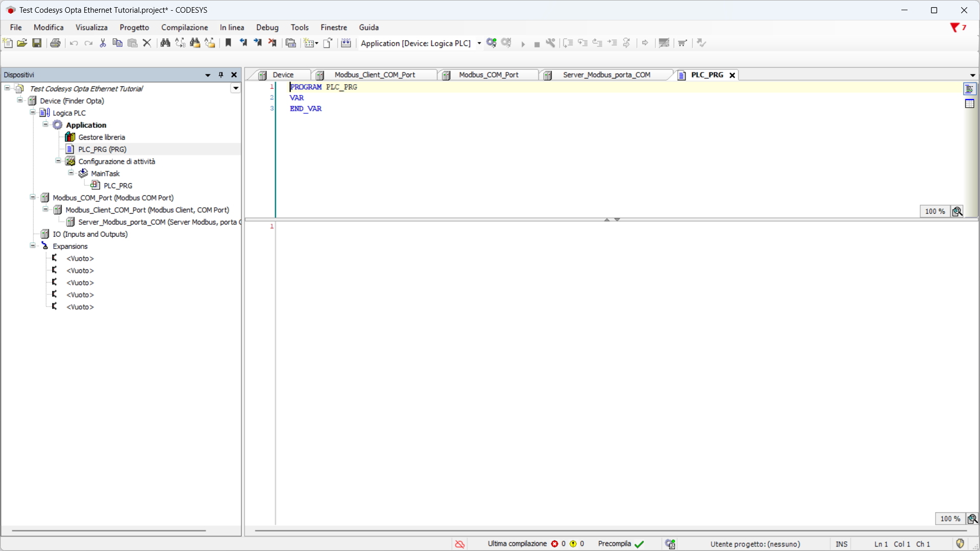Open the Application device dropdown
Image resolution: width=980 pixels, height=551 pixels.
[x=479, y=43]
